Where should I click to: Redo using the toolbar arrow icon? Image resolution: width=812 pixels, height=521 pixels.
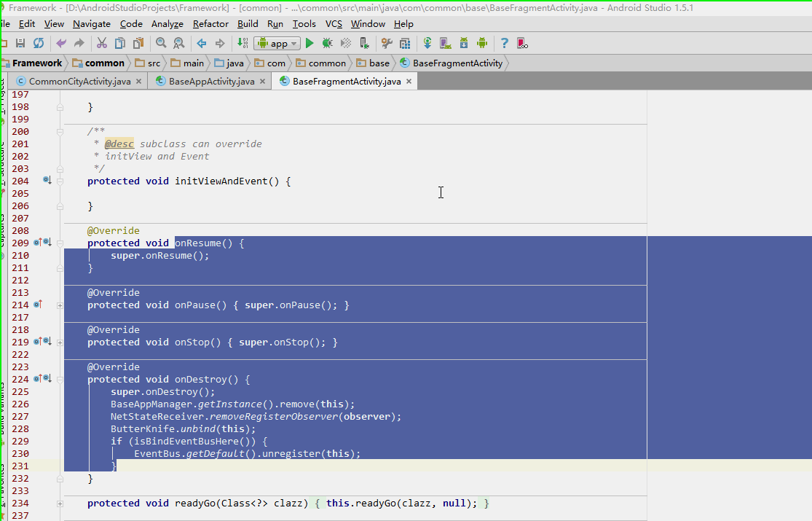79,43
